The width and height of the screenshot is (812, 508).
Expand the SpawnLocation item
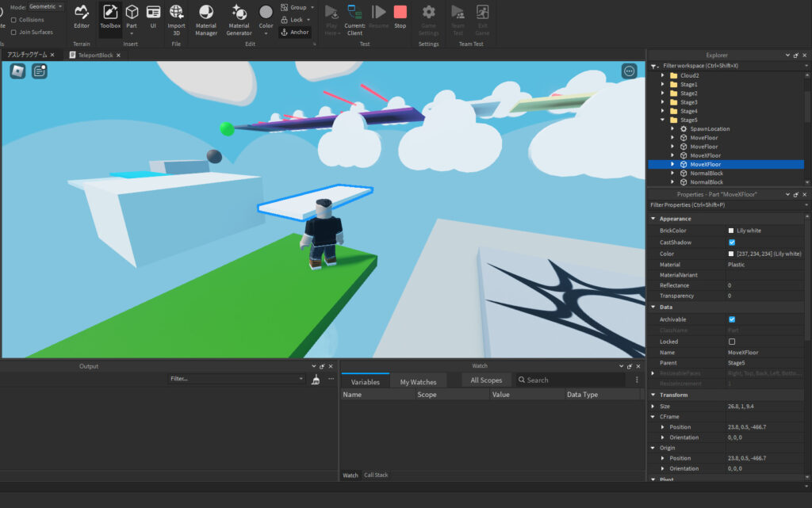pyautogui.click(x=672, y=129)
